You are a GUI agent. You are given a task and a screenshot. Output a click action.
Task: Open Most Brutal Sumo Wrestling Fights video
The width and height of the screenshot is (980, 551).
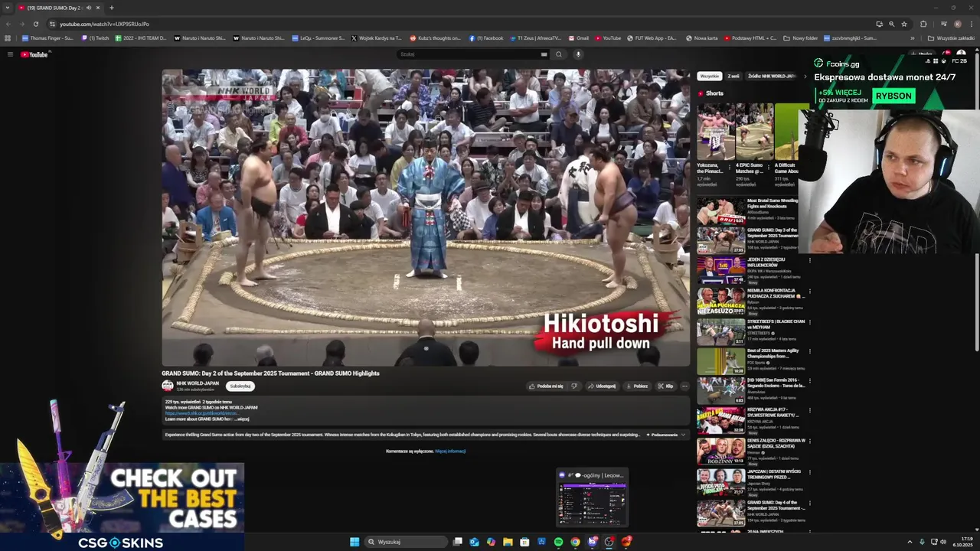click(x=720, y=210)
